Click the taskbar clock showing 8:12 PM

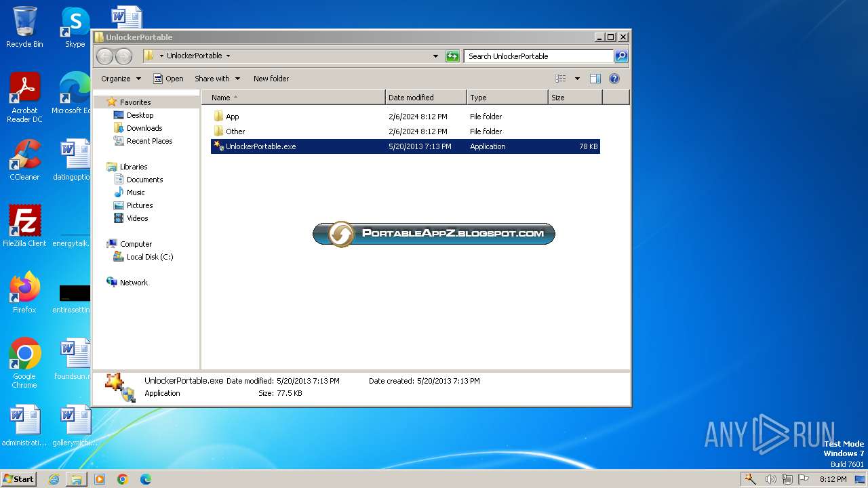[833, 479]
